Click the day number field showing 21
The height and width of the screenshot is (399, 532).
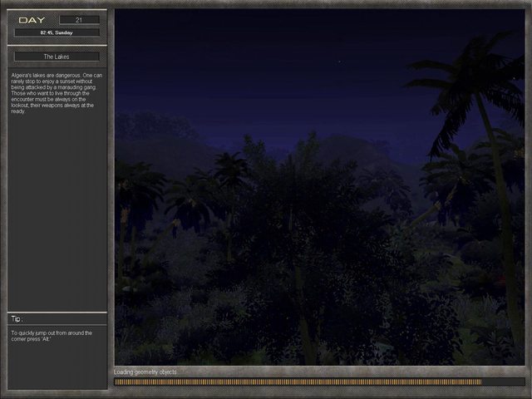coord(80,20)
